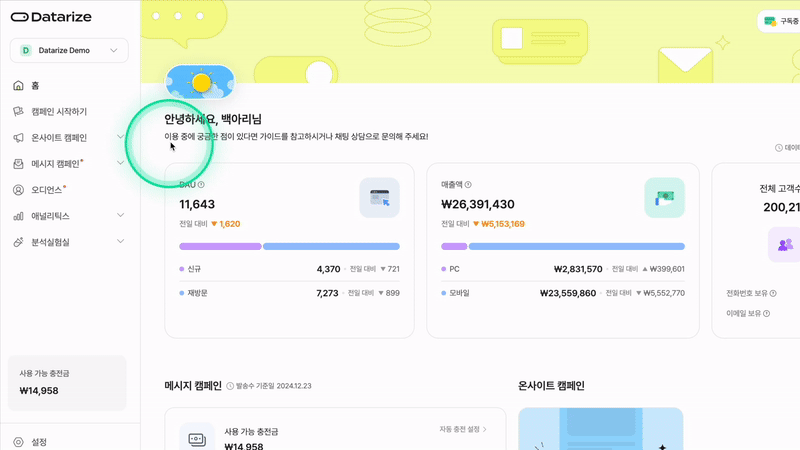Click info icon beside 이메일 보유
The width and height of the screenshot is (800, 450).
click(766, 313)
